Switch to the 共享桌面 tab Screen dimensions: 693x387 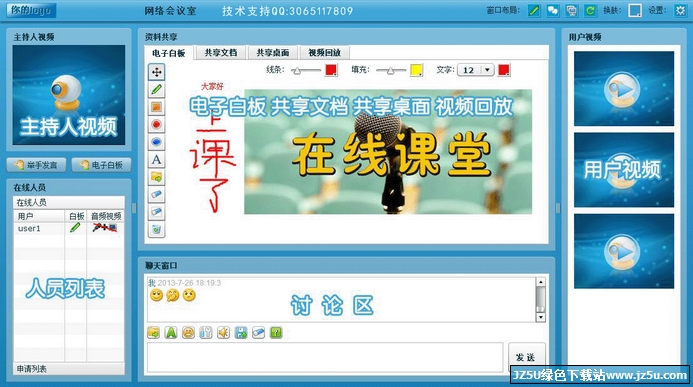tap(273, 53)
